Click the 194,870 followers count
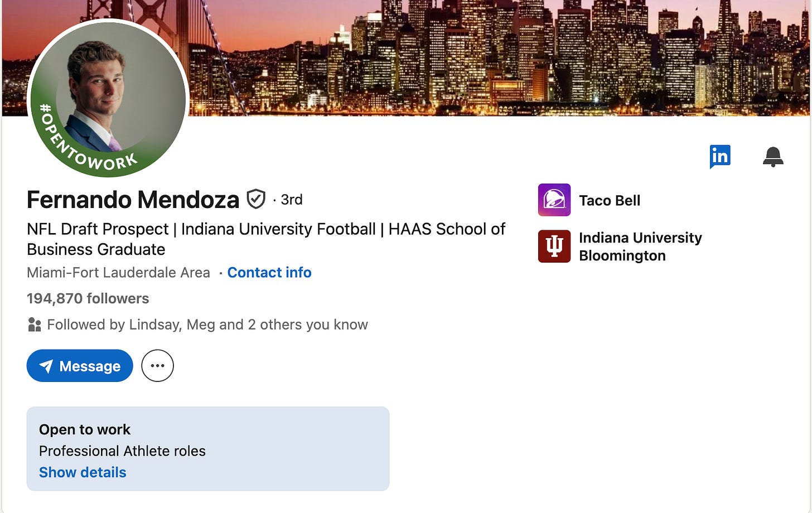 pyautogui.click(x=88, y=299)
